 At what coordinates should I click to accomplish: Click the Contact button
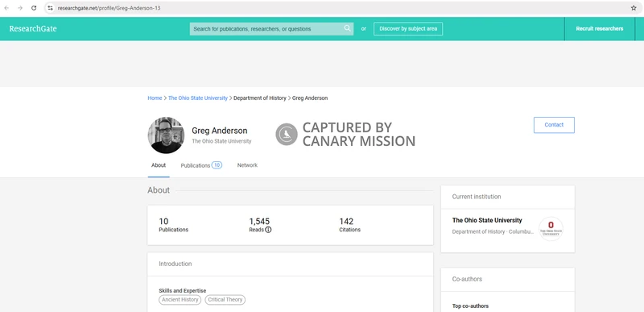pyautogui.click(x=554, y=125)
